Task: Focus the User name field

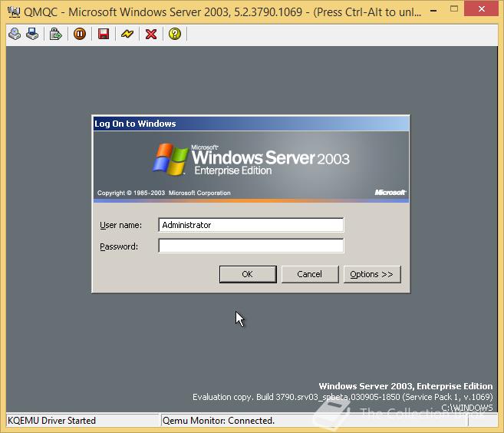Action: (x=251, y=225)
